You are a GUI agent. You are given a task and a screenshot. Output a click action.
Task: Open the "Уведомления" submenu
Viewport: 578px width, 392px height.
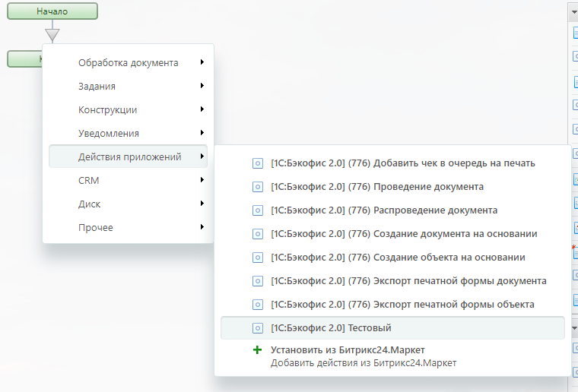coord(128,133)
